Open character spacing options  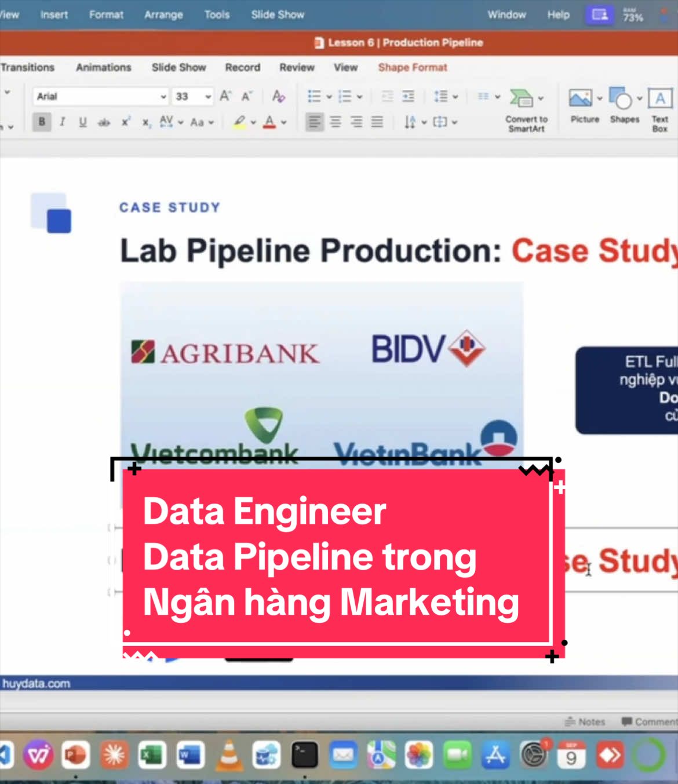(170, 122)
